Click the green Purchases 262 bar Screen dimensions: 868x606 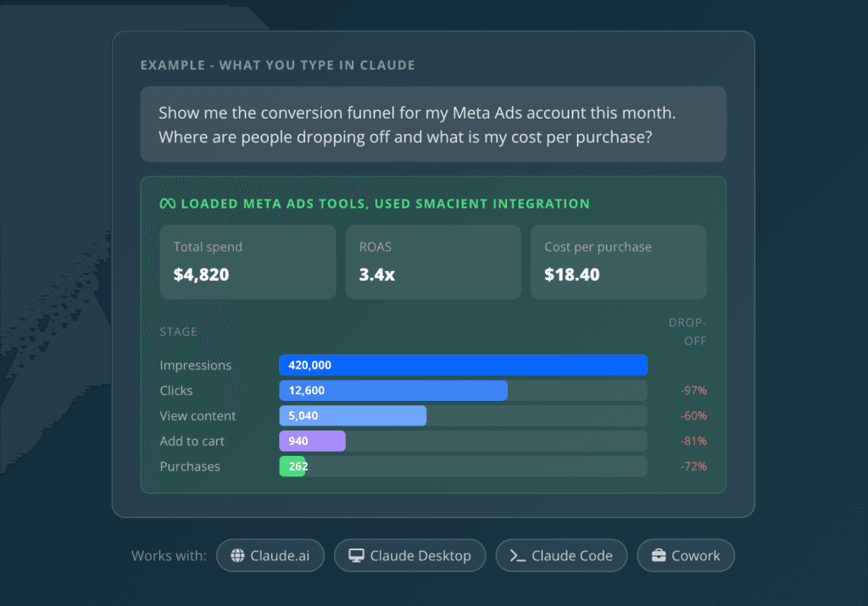pos(292,466)
